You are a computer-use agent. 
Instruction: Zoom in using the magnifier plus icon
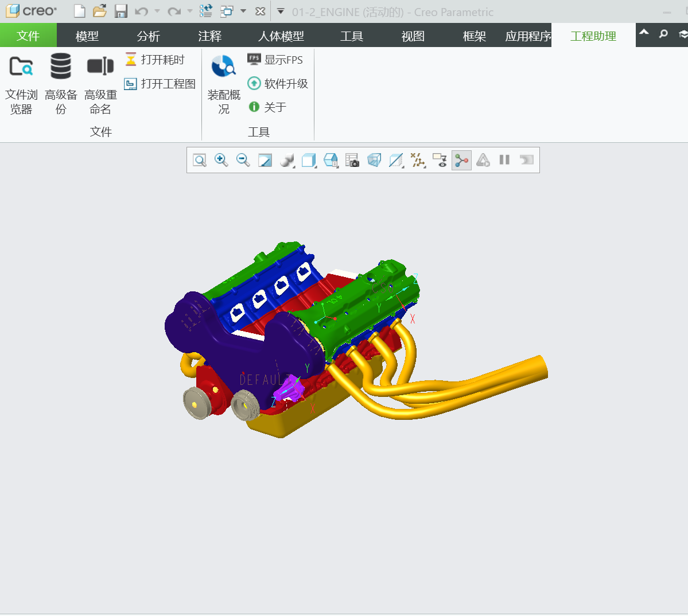(221, 160)
